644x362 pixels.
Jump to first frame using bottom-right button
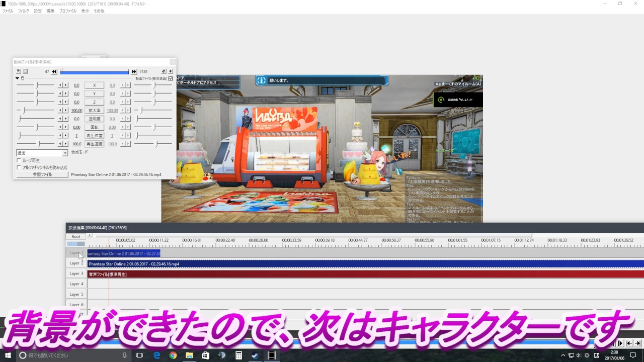629,343
